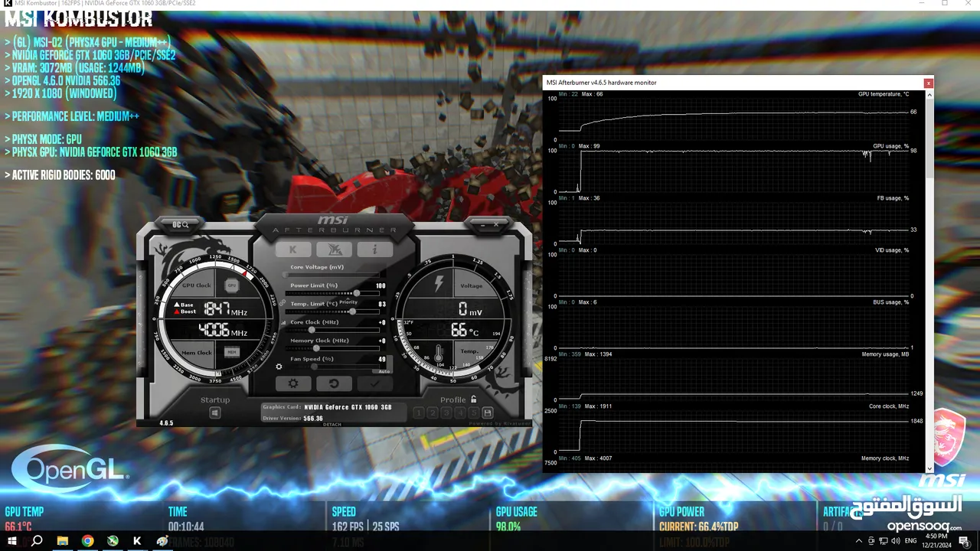The image size is (980, 551).
Task: Select profile slot 5
Action: (474, 413)
